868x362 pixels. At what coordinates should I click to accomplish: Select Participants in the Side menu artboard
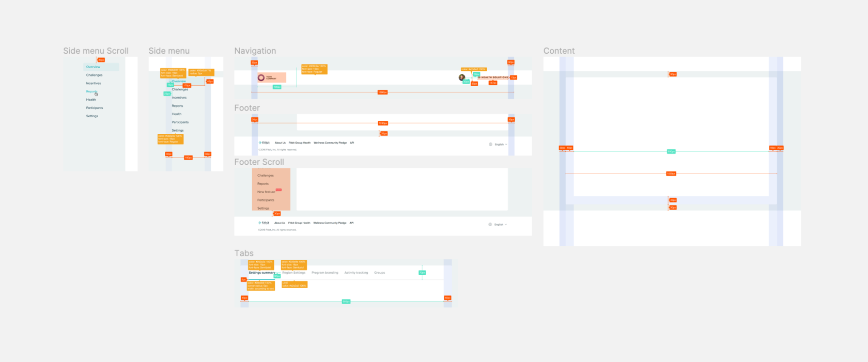pyautogui.click(x=180, y=122)
